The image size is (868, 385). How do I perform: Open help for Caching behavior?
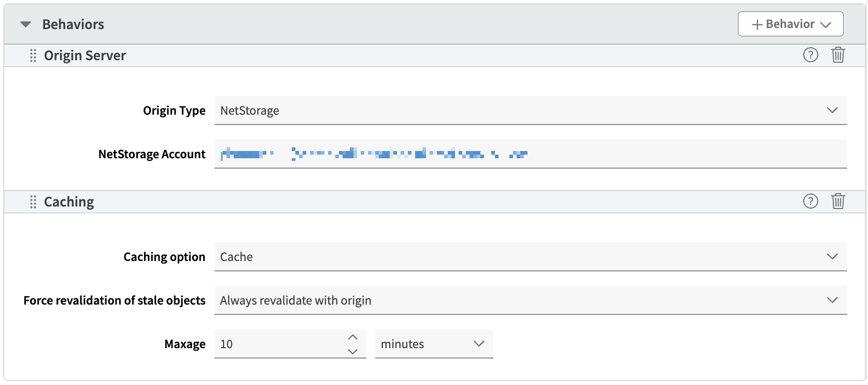tap(810, 201)
